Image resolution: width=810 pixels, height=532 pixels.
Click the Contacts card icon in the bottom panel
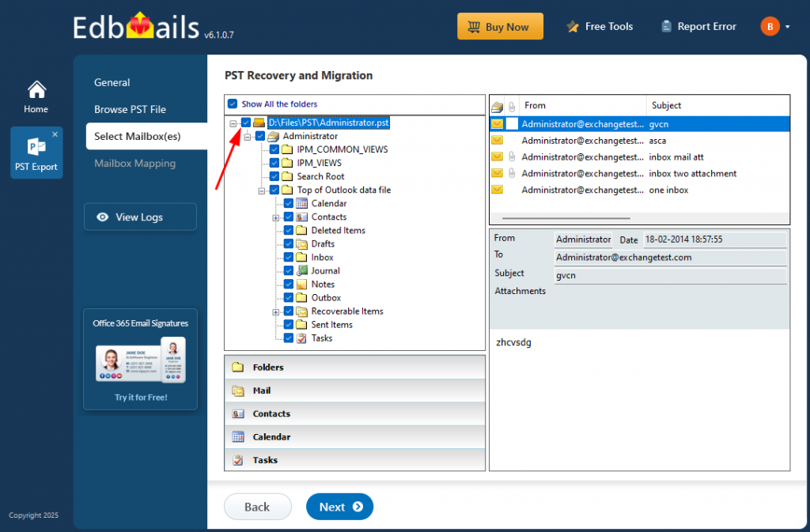coord(237,414)
